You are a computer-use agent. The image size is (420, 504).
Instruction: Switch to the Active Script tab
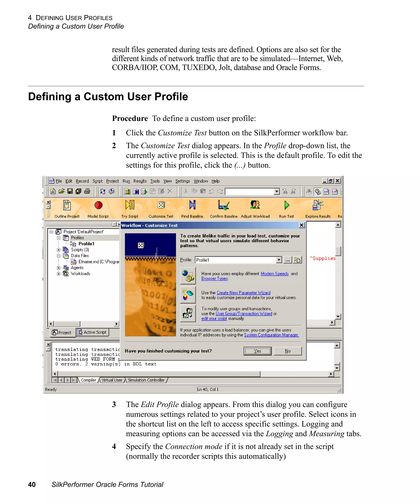point(92,332)
